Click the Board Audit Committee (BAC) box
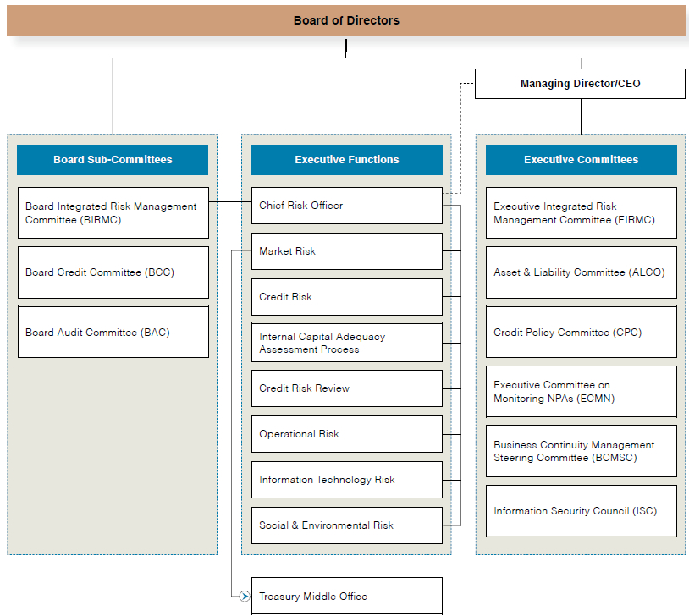The width and height of the screenshot is (689, 616). coord(113,333)
